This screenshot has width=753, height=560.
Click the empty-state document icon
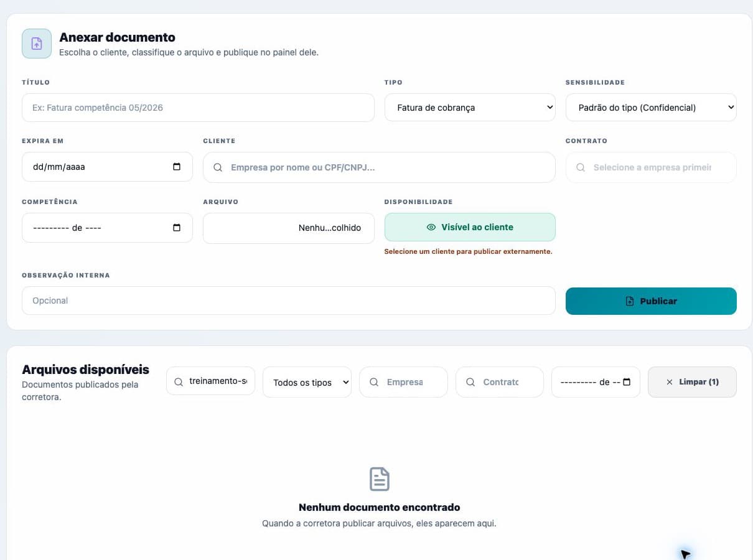(x=380, y=479)
